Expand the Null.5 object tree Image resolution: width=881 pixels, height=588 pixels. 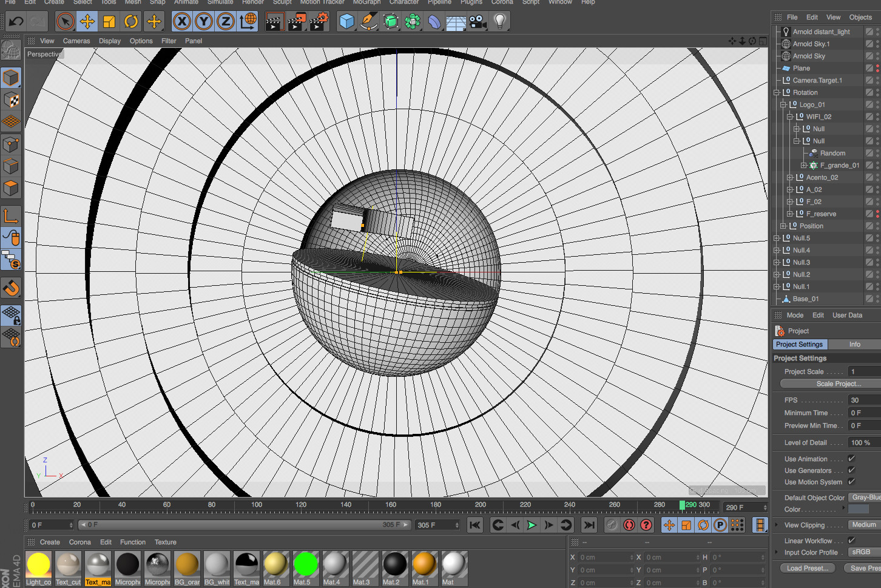pyautogui.click(x=777, y=238)
